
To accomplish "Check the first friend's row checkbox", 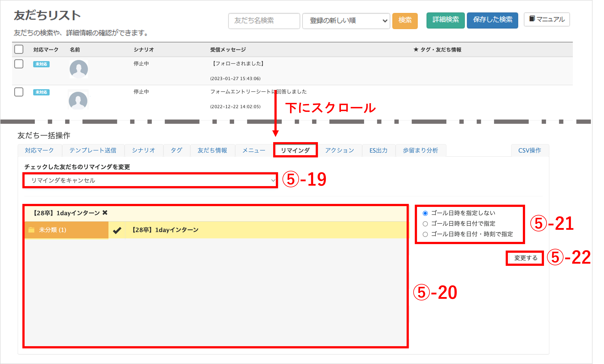I will 19,64.
